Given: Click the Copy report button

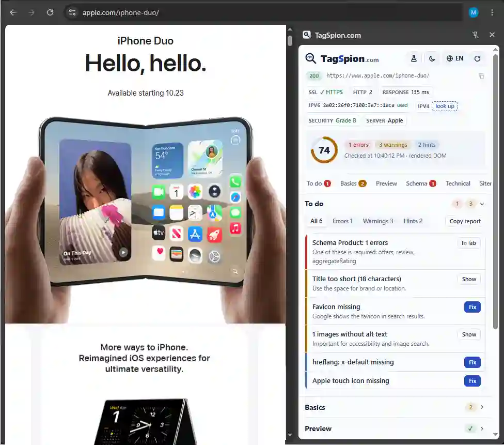Looking at the screenshot, I should (x=465, y=221).
